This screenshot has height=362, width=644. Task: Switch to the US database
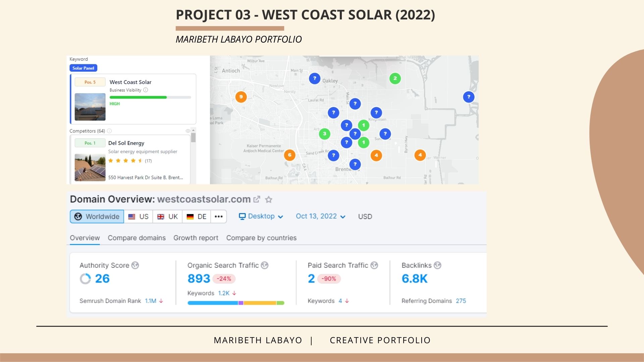click(x=139, y=217)
